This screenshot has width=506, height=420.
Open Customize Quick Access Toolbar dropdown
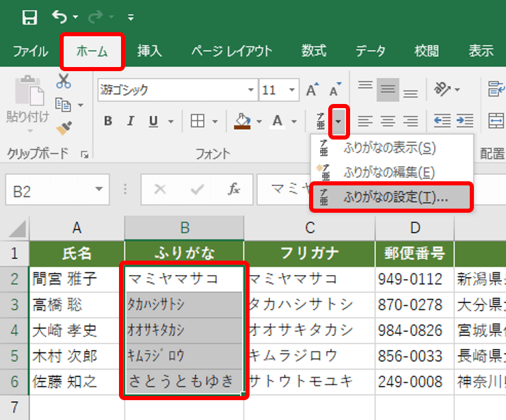tap(131, 17)
